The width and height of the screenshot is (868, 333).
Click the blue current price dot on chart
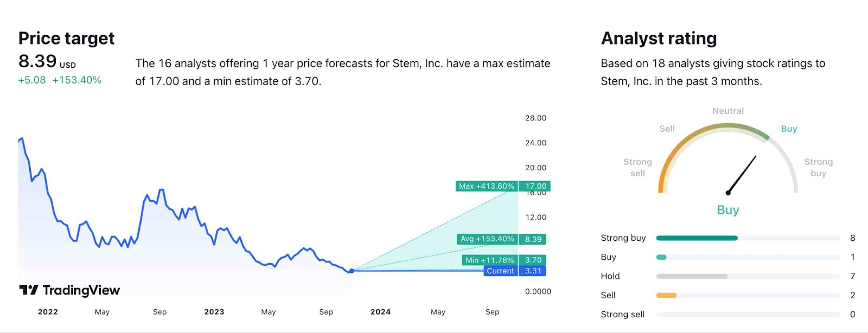(x=352, y=271)
